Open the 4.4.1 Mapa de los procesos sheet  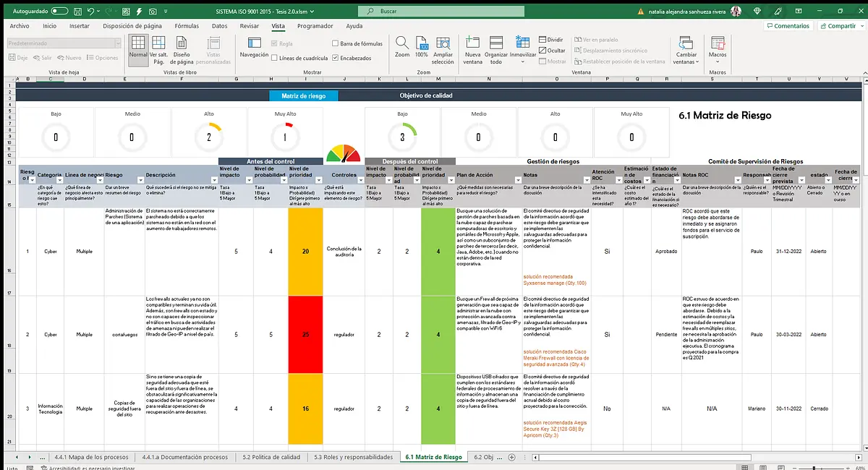[x=90, y=457]
